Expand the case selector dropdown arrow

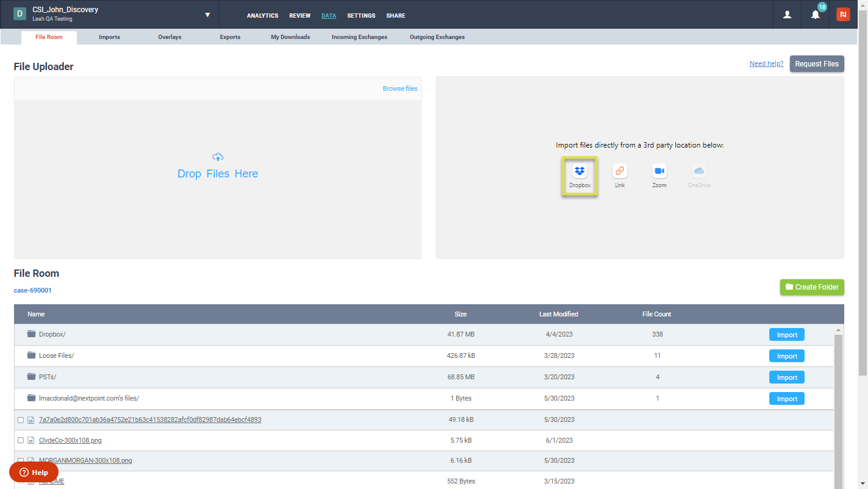207,15
